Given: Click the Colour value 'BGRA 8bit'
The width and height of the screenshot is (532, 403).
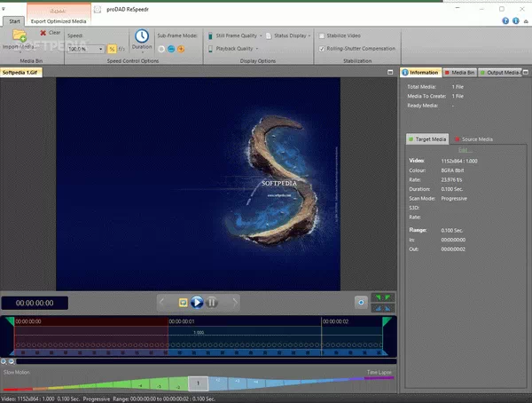Looking at the screenshot, I should pyautogui.click(x=452, y=170).
